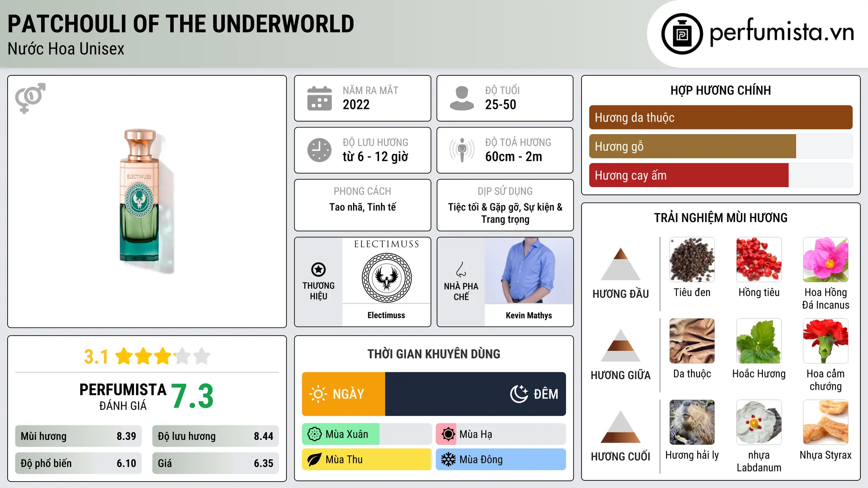Image resolution: width=868 pixels, height=488 pixels.
Task: Click the unisex gender symbol icon
Action: [30, 98]
